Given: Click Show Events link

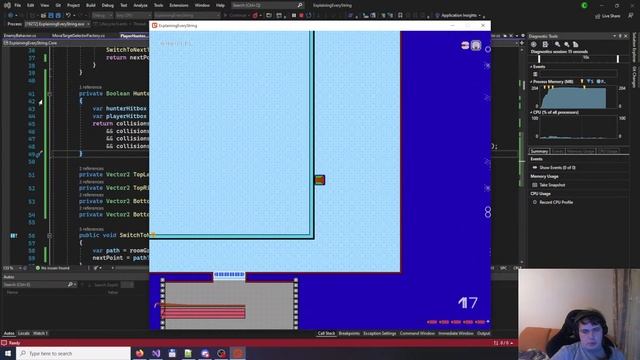Looking at the screenshot, I should click(557, 168).
